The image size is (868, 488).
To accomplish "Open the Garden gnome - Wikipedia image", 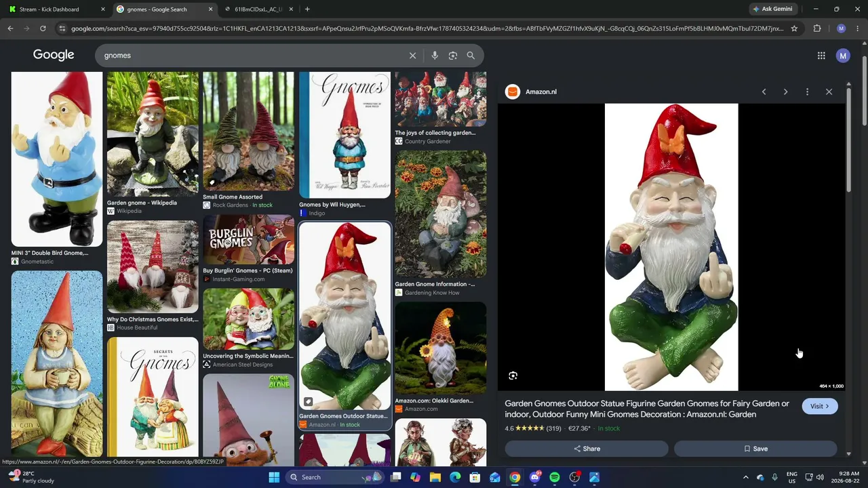I will point(153,134).
